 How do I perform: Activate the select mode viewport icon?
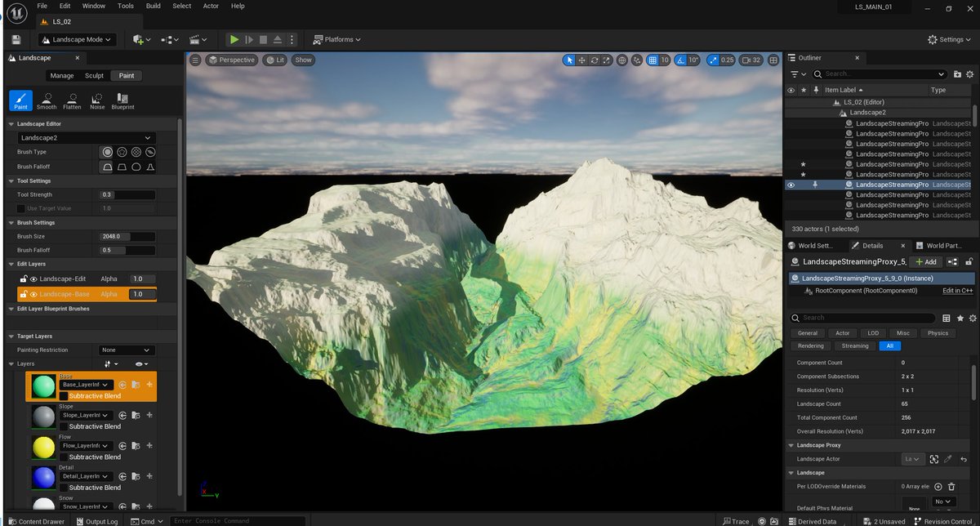(569, 60)
